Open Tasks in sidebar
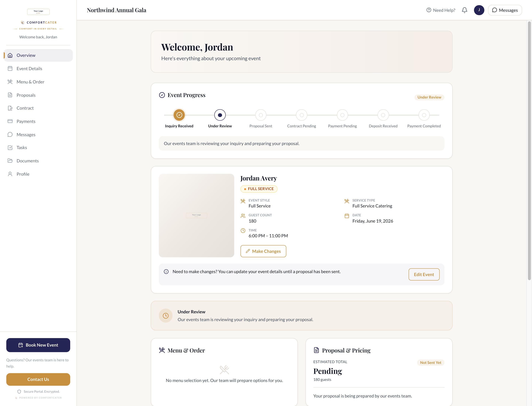This screenshot has height=406, width=532. click(38, 147)
